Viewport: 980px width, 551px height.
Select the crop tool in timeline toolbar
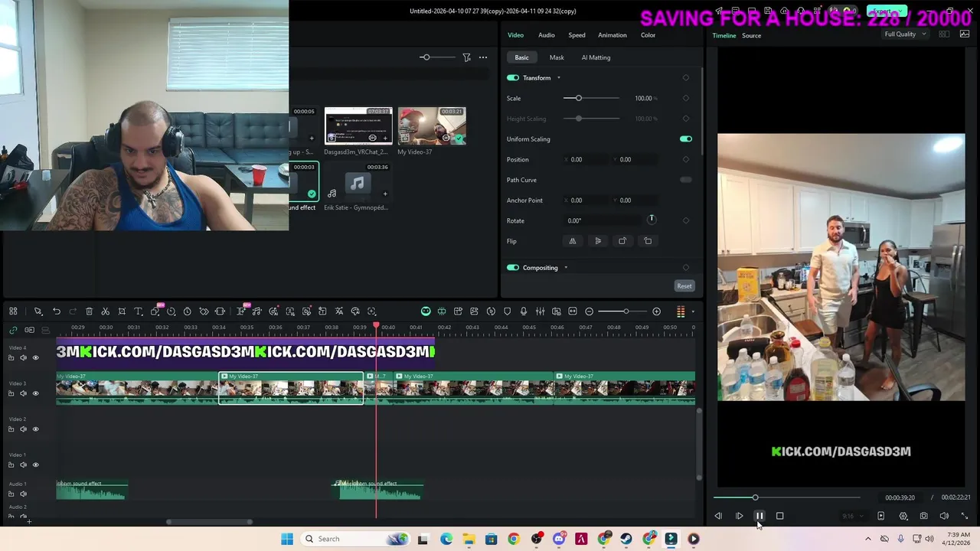click(x=122, y=311)
